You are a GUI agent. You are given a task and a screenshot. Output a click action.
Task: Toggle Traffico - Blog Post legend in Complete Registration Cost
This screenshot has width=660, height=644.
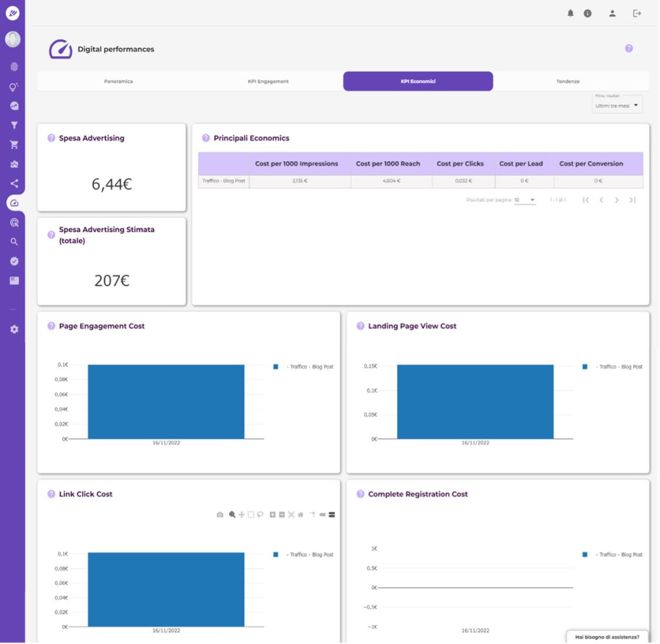click(613, 554)
